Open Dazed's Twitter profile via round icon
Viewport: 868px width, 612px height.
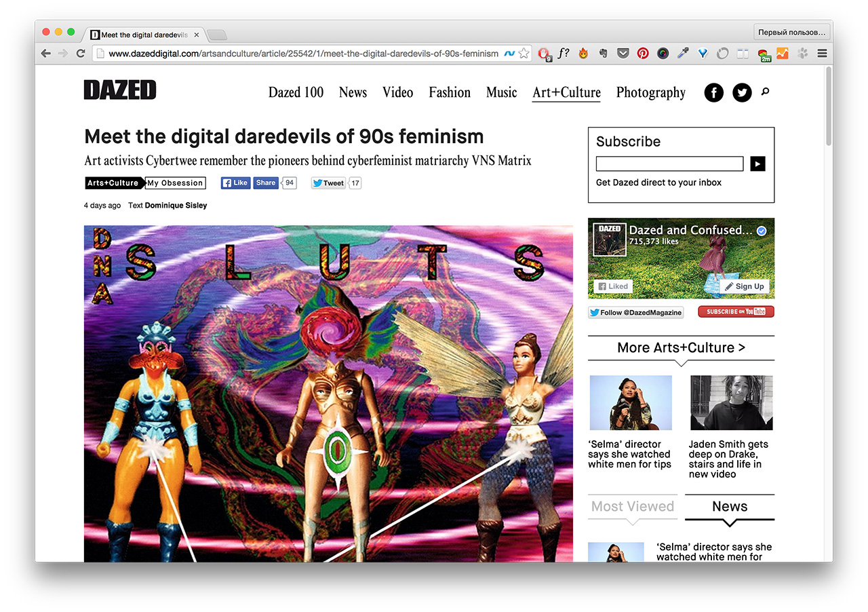coord(742,92)
